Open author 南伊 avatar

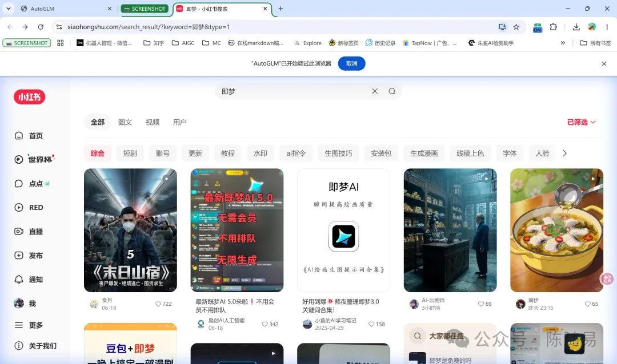click(x=520, y=304)
